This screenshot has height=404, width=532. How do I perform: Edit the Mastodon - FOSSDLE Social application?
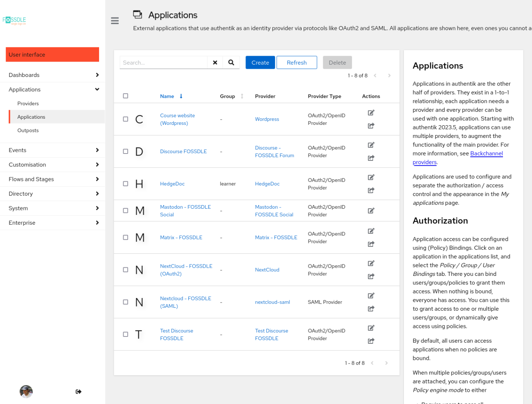coord(371,211)
